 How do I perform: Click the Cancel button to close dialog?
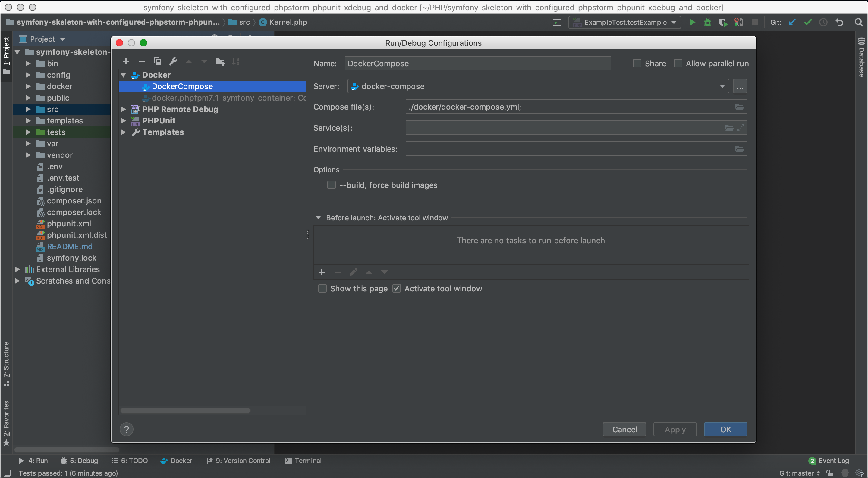tap(624, 429)
